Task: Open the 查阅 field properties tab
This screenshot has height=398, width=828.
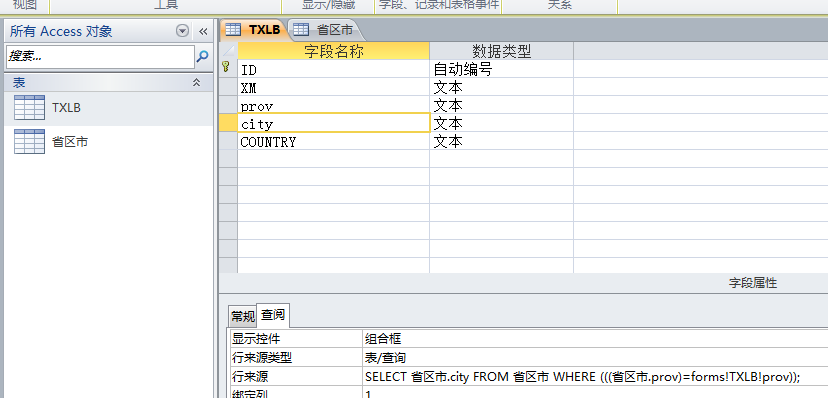Action: tap(273, 315)
